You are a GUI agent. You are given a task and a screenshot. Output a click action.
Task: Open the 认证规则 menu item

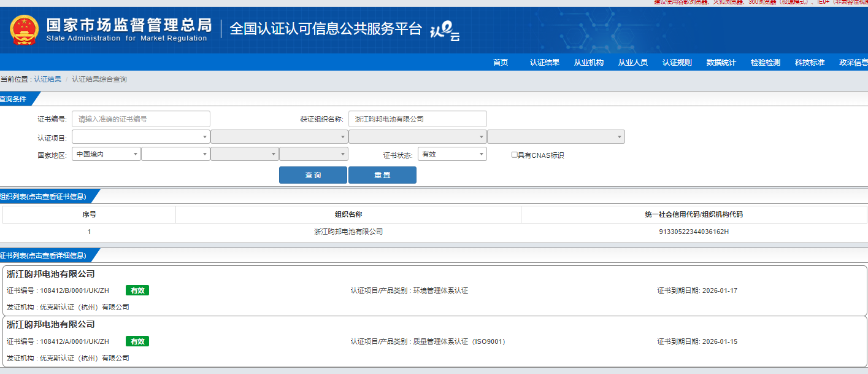click(677, 63)
